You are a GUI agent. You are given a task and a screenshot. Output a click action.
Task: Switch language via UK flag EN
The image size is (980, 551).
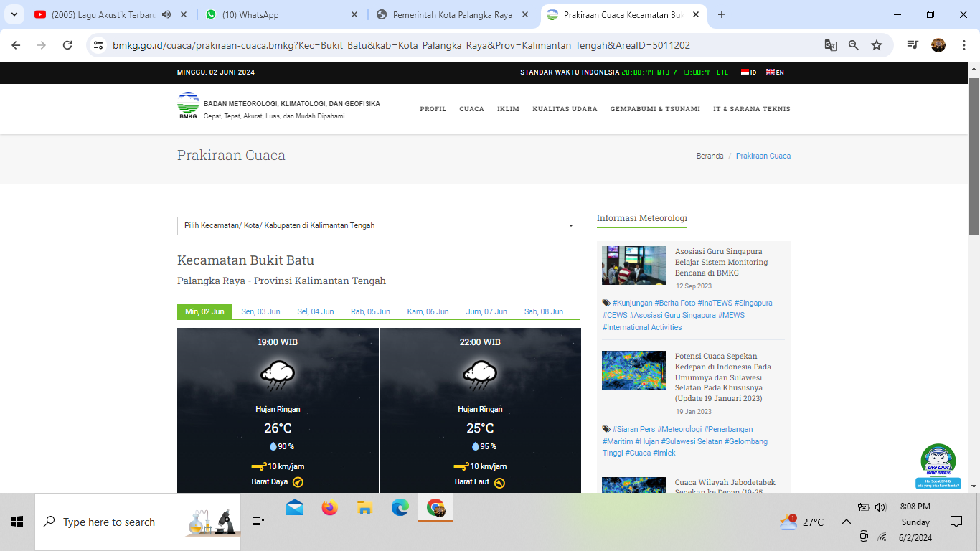[x=775, y=72]
